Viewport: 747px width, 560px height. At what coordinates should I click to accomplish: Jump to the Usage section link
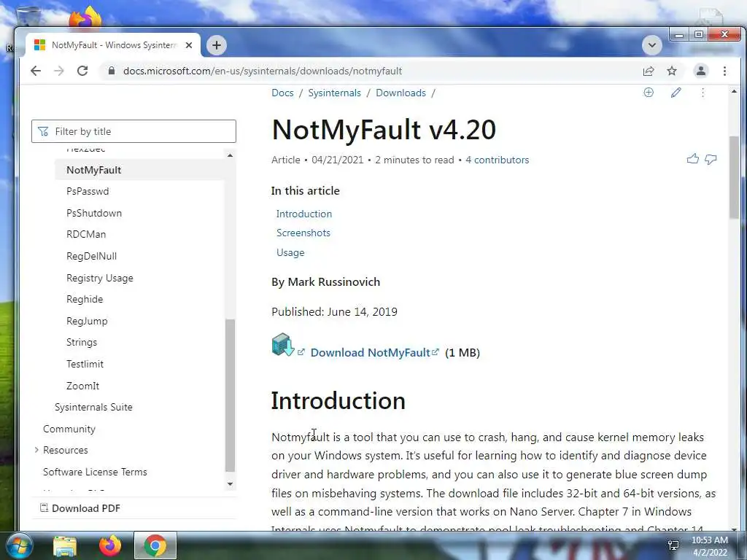(x=290, y=252)
